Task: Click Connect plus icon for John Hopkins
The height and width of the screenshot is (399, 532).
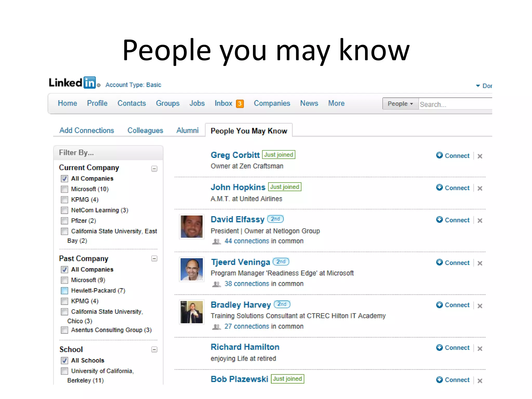Action: click(x=439, y=188)
